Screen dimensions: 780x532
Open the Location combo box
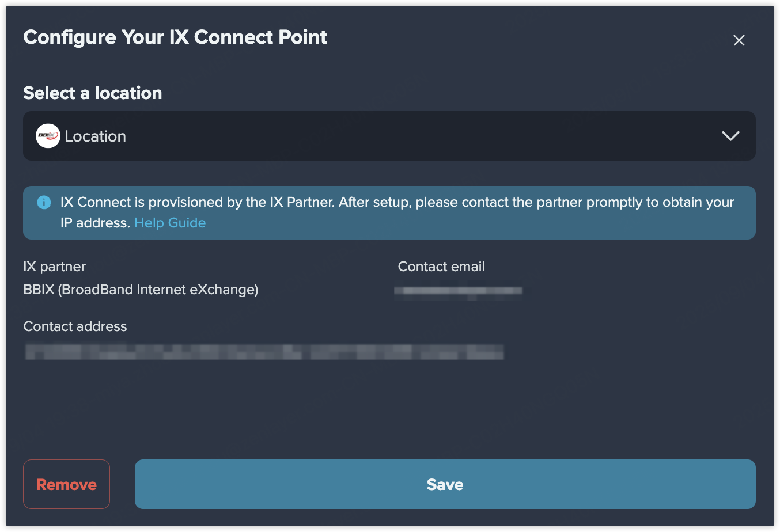click(389, 136)
